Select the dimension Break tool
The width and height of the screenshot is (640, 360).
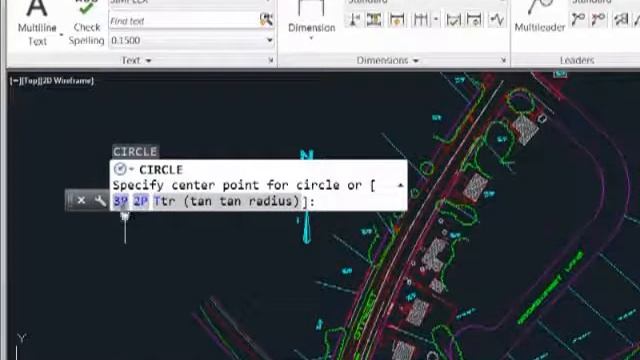pos(354,19)
